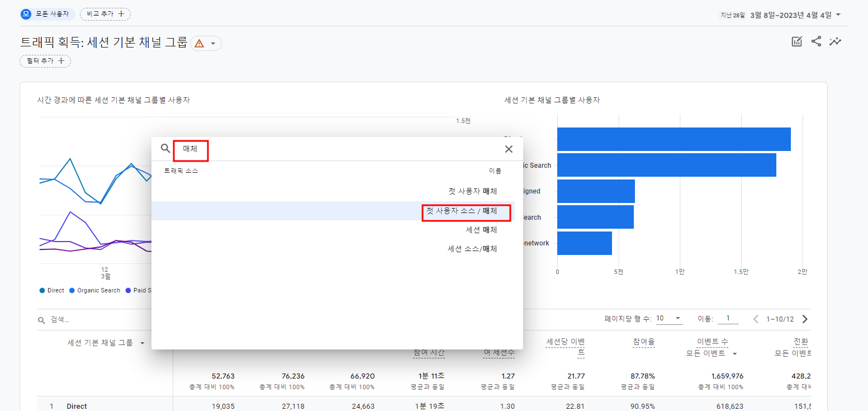868x411 pixels.
Task: Select 세션 매체 option
Action: pyautogui.click(x=333, y=230)
